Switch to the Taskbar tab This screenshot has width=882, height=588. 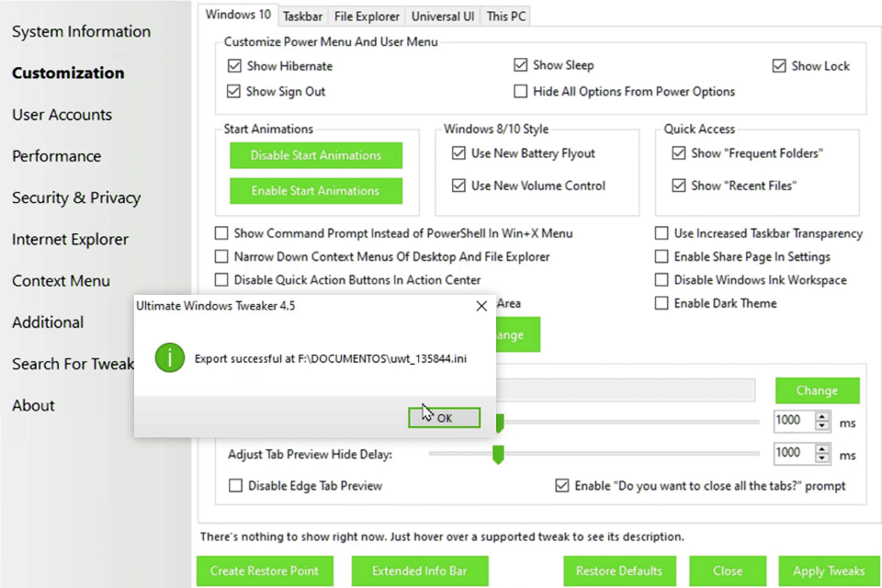click(303, 16)
